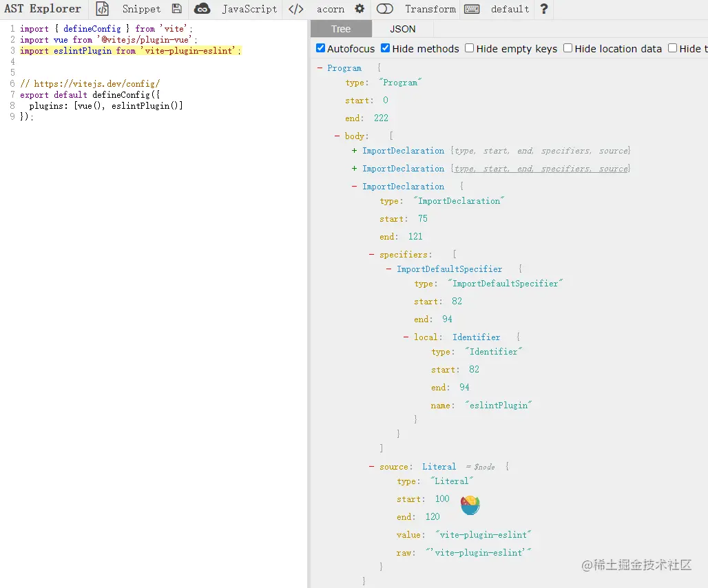
Task: Collapse the source Literal node
Action: point(372,467)
